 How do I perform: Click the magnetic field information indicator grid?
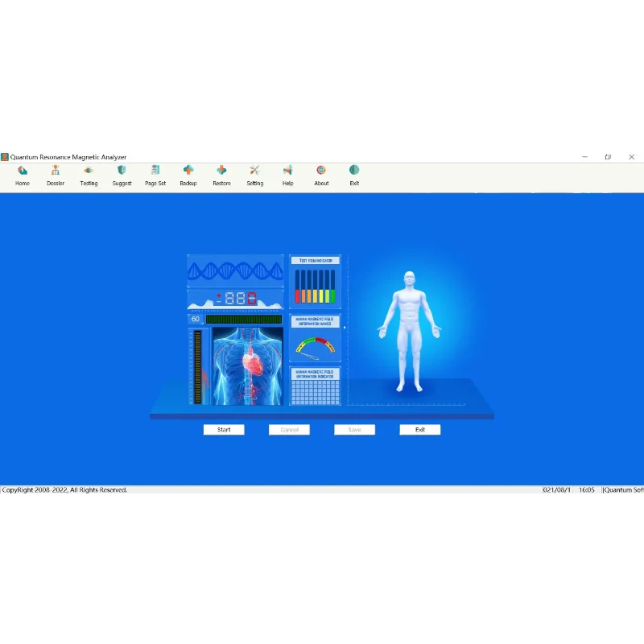(x=315, y=392)
